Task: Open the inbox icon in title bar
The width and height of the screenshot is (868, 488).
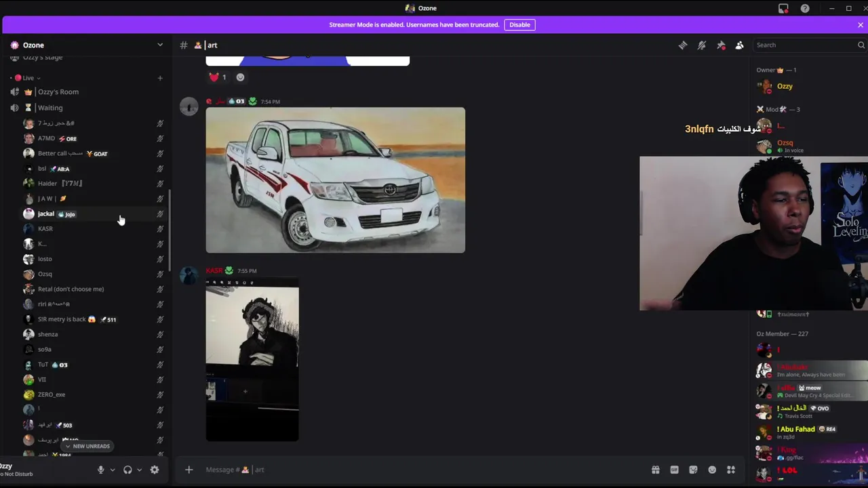Action: pyautogui.click(x=783, y=8)
